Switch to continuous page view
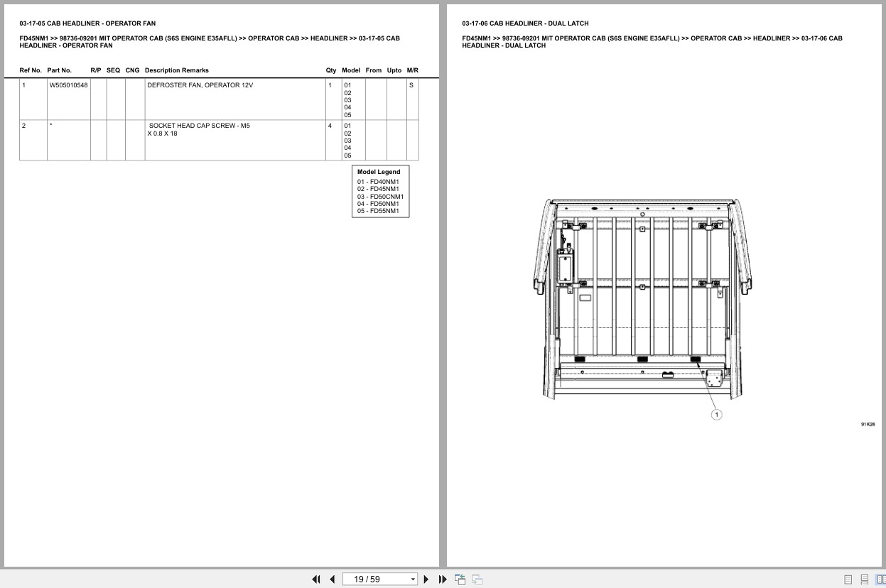 click(x=865, y=579)
